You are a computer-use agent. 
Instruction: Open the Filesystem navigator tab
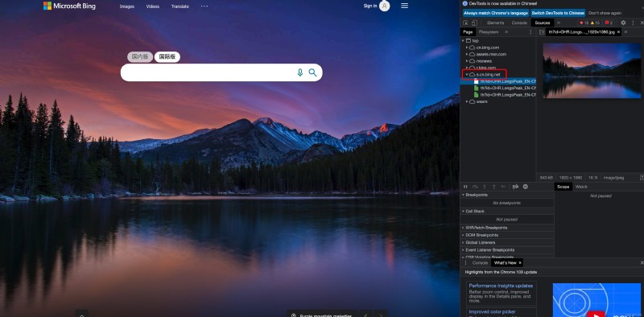coord(489,32)
